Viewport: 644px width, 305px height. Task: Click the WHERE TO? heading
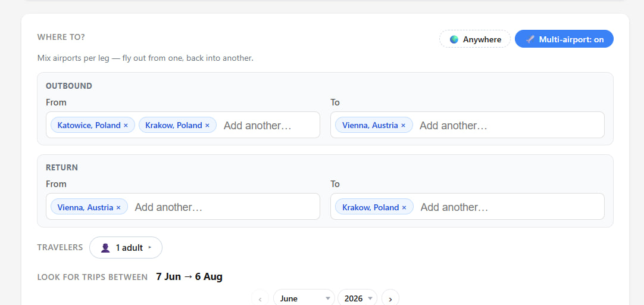pos(61,37)
